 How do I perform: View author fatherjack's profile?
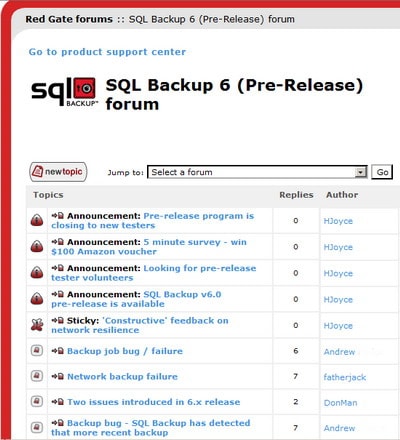pos(345,377)
